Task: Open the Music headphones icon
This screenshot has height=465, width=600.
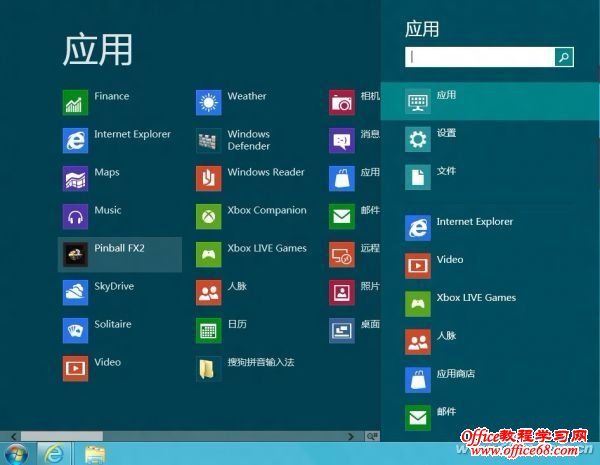Action: [75, 217]
